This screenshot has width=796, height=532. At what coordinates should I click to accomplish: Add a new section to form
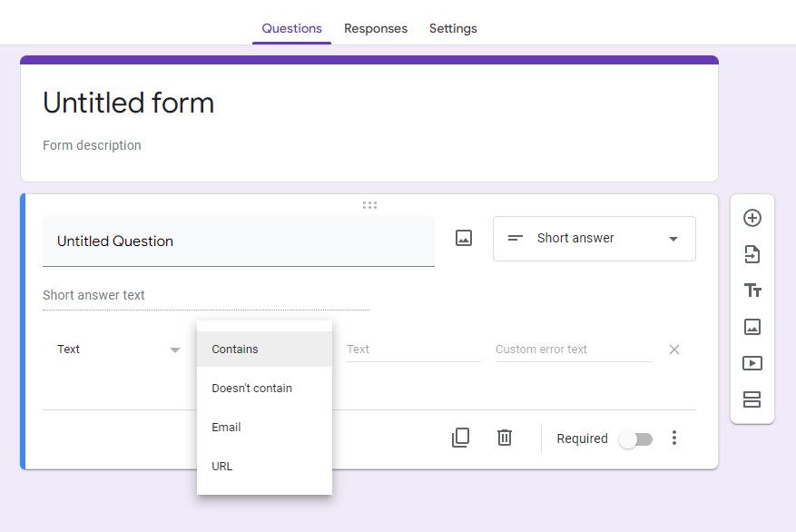pyautogui.click(x=752, y=399)
